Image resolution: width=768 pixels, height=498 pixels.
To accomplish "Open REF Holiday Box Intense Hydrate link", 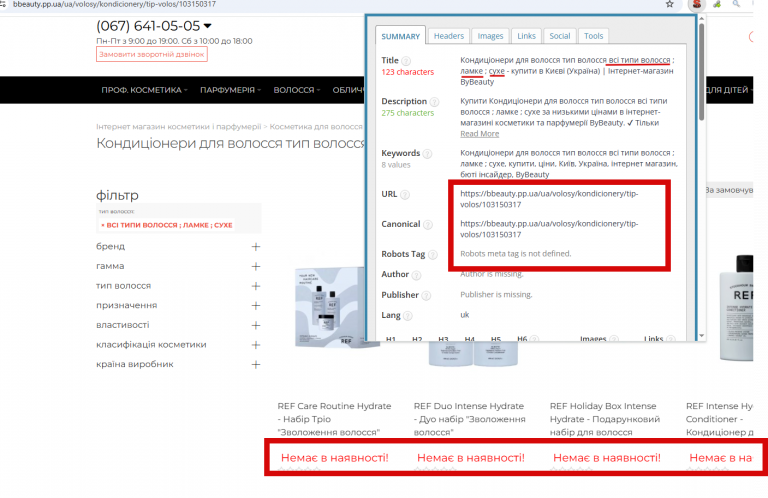I will pos(605,419).
